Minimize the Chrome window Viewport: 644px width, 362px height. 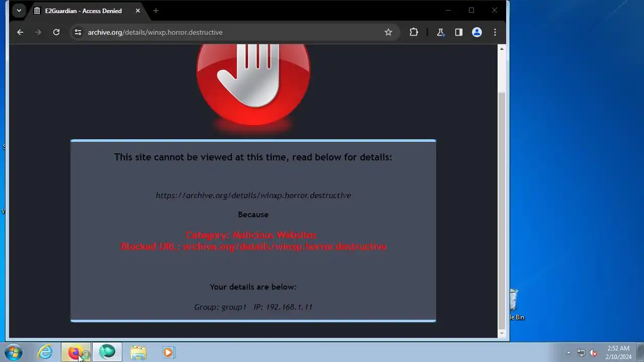tap(448, 10)
